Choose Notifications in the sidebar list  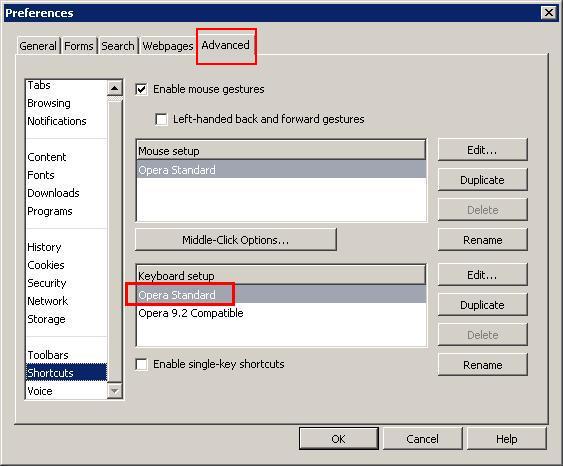click(66, 121)
